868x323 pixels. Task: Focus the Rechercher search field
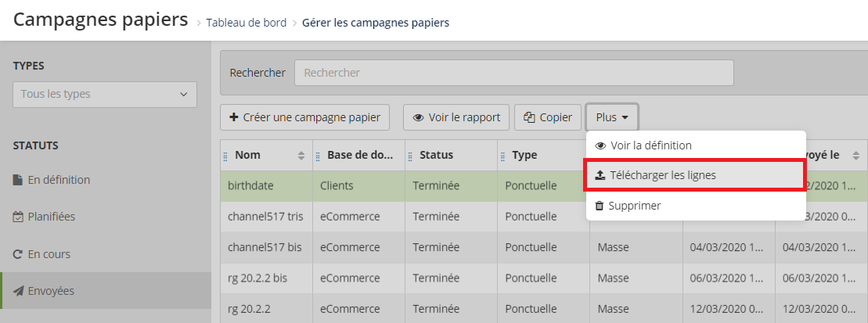click(x=513, y=73)
